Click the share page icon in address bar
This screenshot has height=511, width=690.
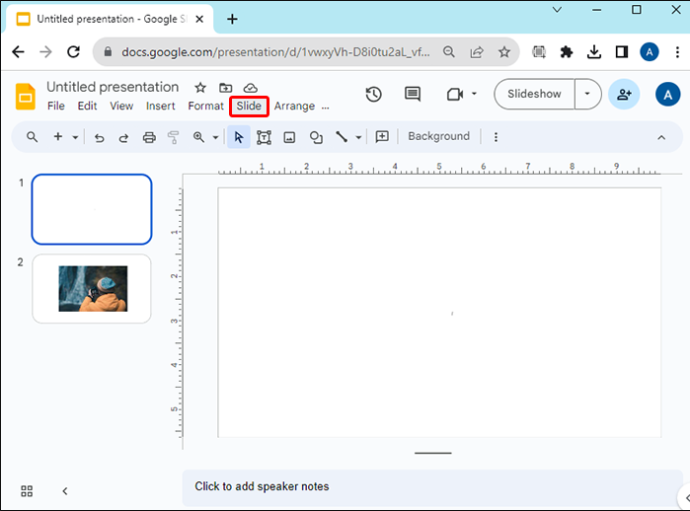pos(477,52)
